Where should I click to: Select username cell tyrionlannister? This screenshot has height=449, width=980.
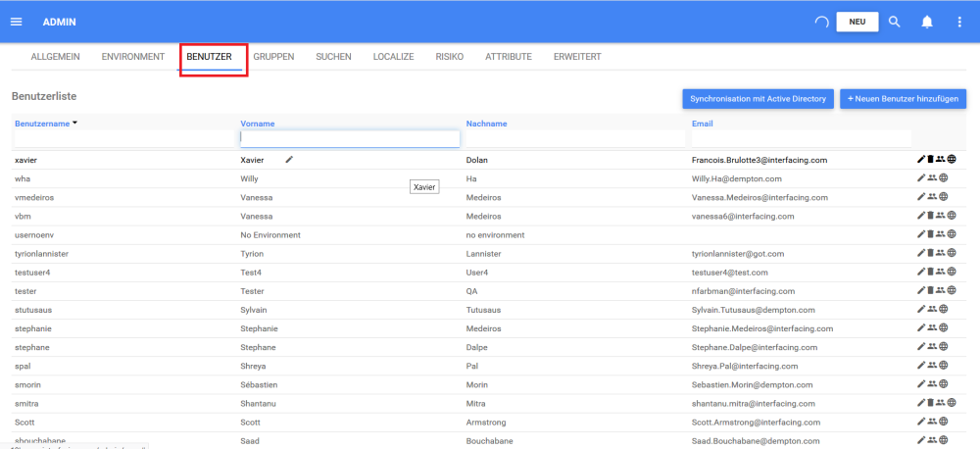[42, 254]
